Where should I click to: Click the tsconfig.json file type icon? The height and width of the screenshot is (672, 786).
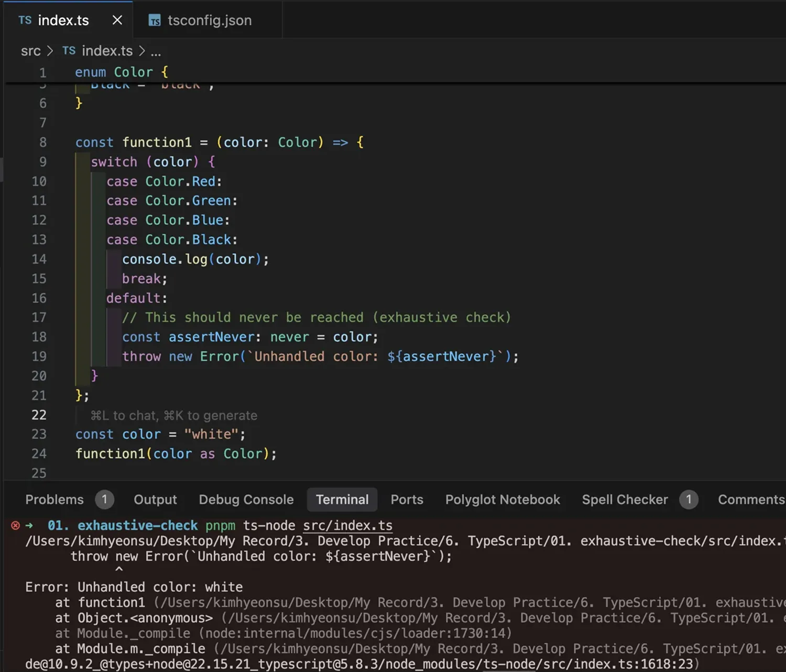tap(155, 20)
